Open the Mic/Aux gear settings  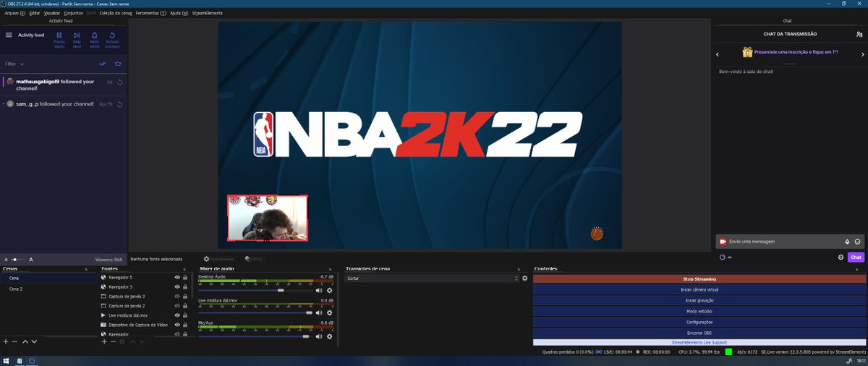coord(330,336)
